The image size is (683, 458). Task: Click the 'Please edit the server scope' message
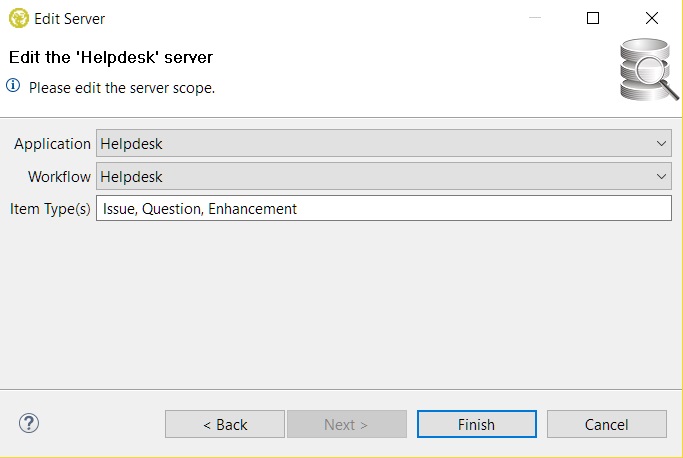pos(122,88)
